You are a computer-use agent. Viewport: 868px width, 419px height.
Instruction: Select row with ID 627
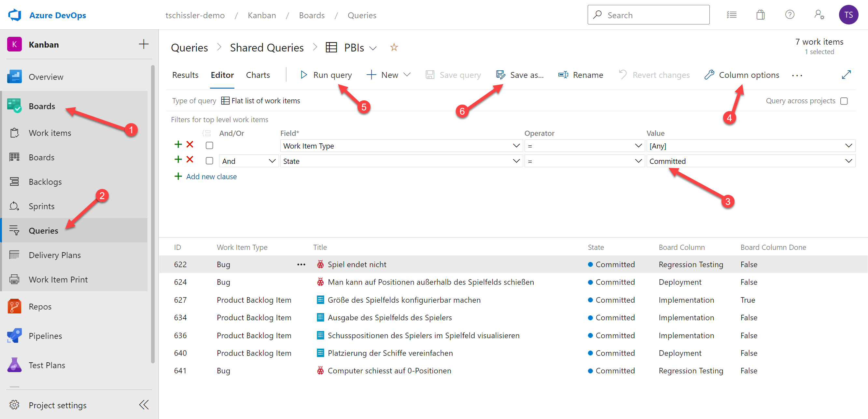pos(513,300)
